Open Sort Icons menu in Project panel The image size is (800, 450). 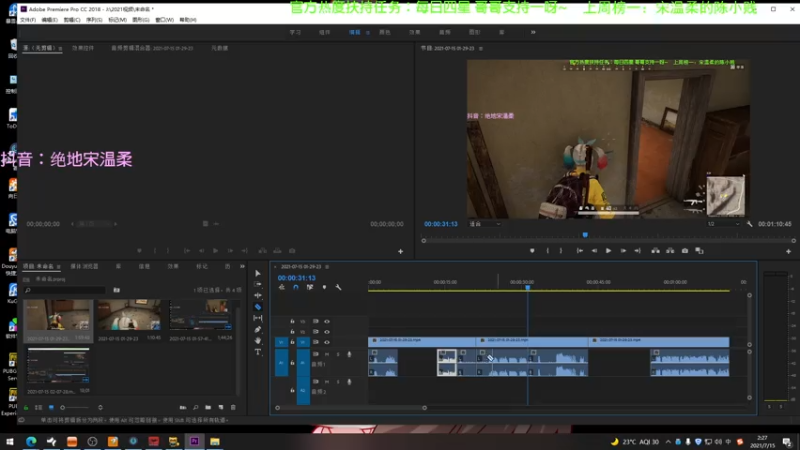coord(101,408)
